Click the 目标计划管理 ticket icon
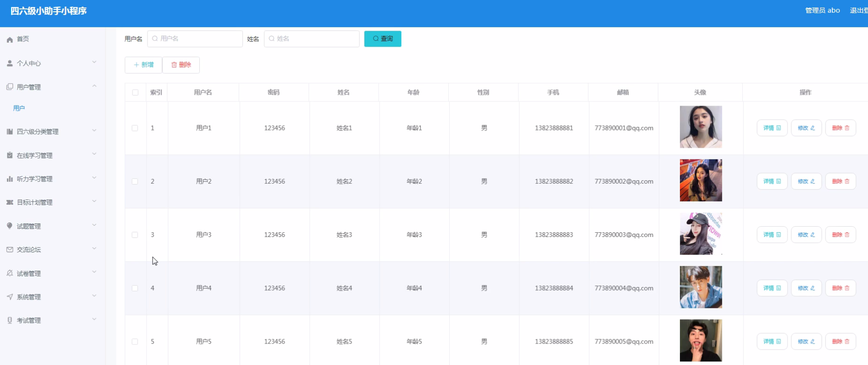 [10, 202]
